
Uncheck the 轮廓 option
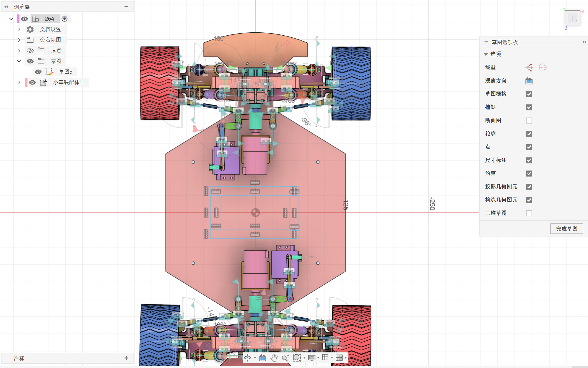pos(529,134)
